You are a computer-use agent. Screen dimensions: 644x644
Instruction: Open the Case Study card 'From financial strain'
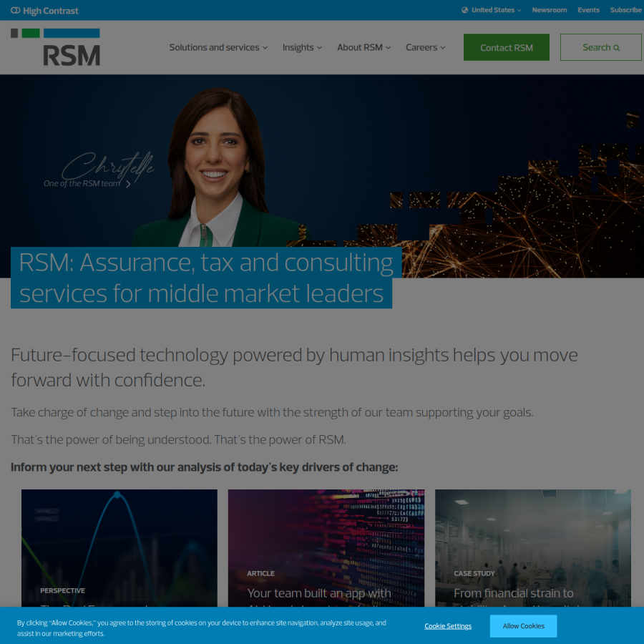pyautogui.click(x=532, y=548)
